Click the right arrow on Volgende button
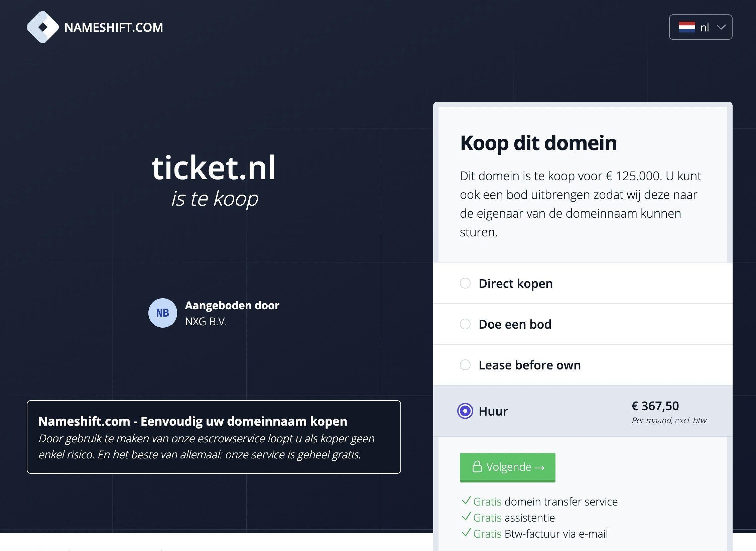 click(540, 467)
